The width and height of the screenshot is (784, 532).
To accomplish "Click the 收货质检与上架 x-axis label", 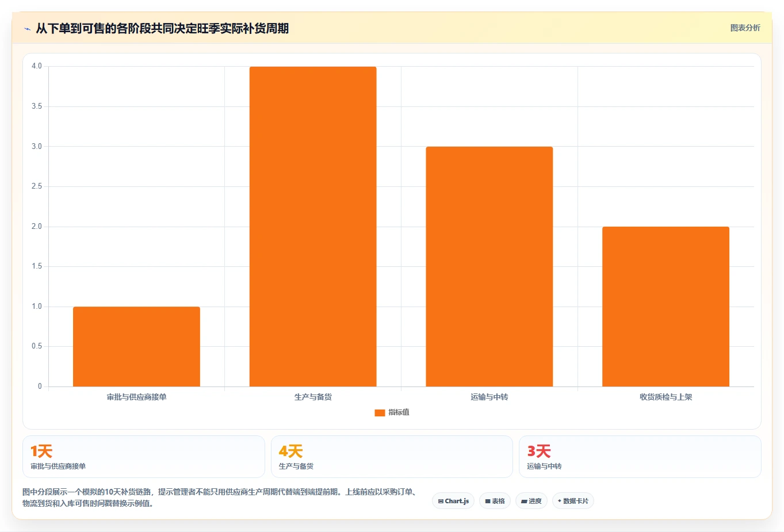I will pos(666,397).
